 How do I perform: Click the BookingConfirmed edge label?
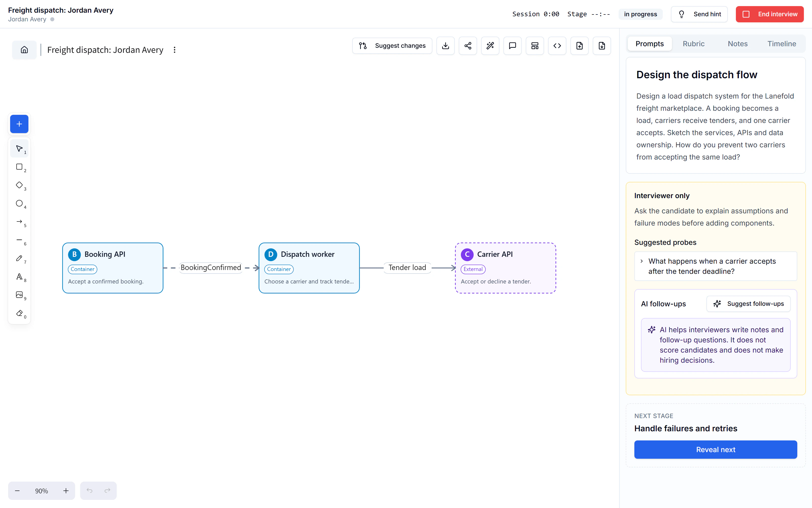[211, 268]
